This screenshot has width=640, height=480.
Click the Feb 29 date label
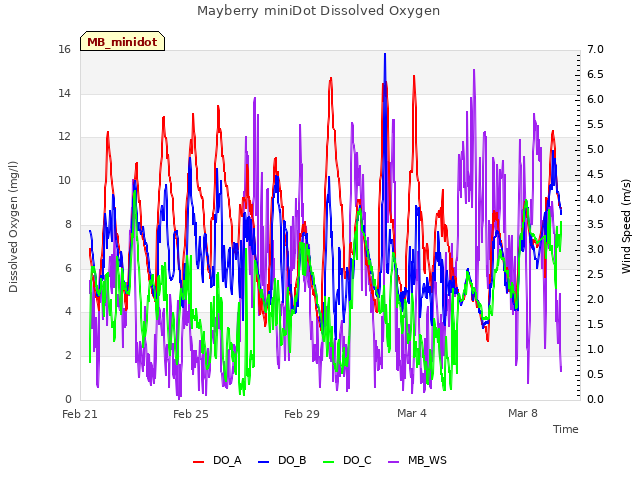[x=302, y=414]
